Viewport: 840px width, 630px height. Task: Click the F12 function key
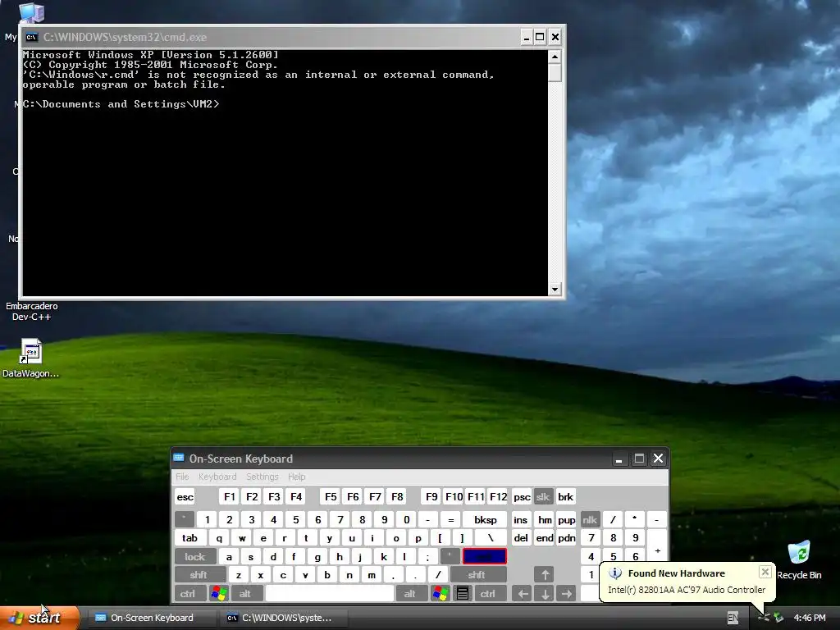pyautogui.click(x=498, y=496)
